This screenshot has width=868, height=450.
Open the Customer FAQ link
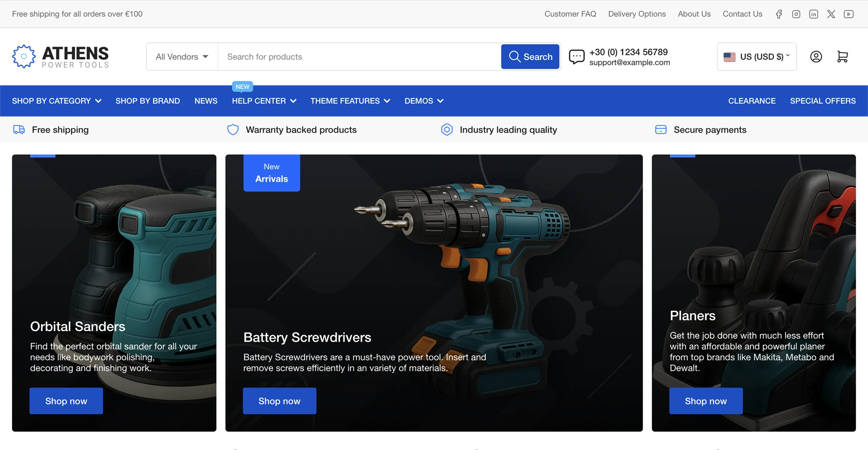570,14
